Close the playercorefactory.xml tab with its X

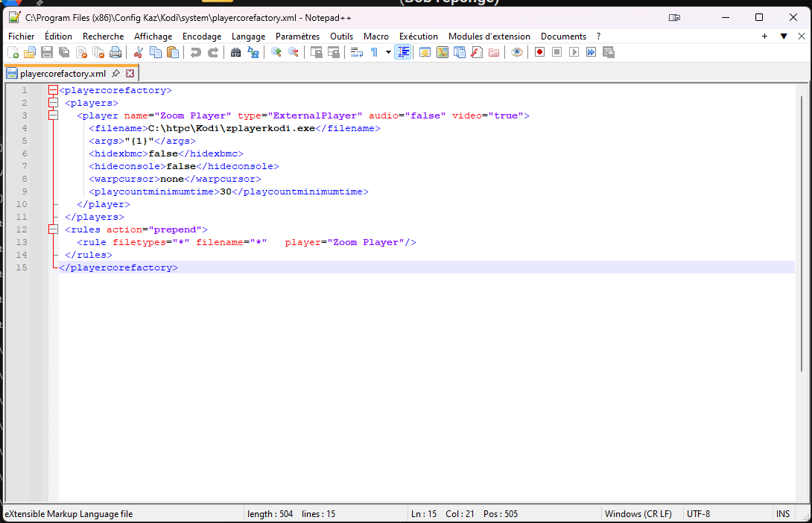pos(130,74)
